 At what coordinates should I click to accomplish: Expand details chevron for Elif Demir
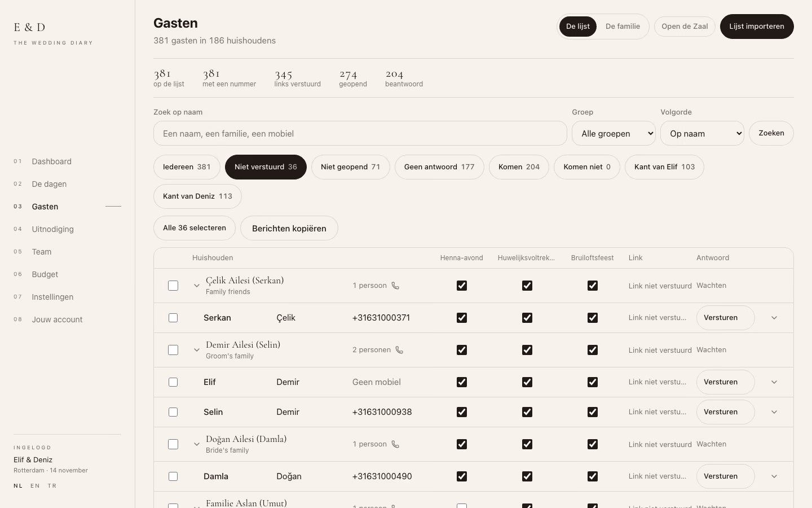click(774, 382)
